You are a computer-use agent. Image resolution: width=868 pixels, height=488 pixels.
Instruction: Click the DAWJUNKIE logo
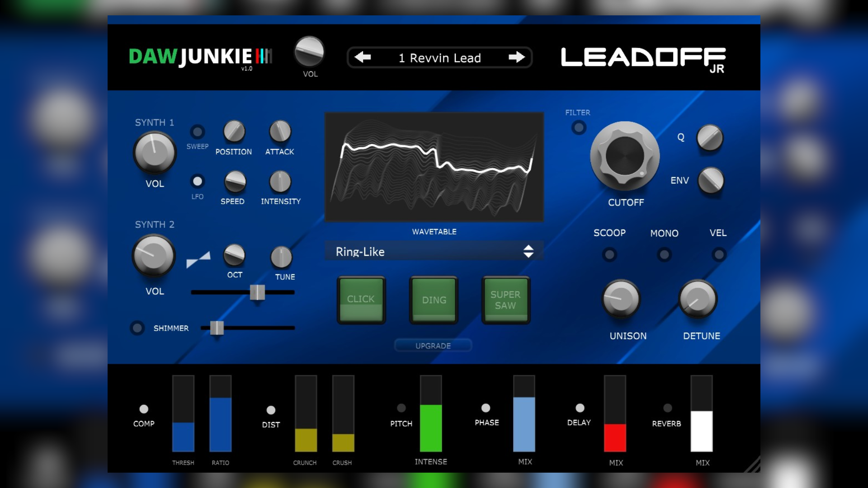[201, 57]
